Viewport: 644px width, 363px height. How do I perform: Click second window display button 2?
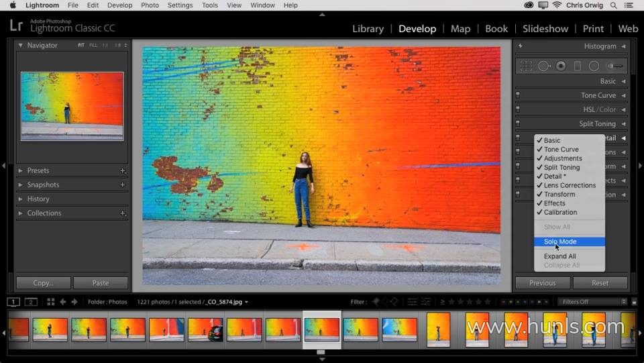(31, 302)
